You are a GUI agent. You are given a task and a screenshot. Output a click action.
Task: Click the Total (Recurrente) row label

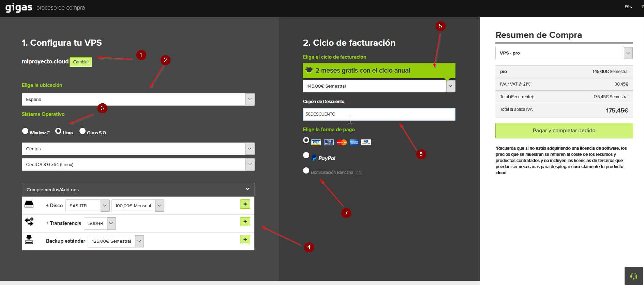click(517, 97)
